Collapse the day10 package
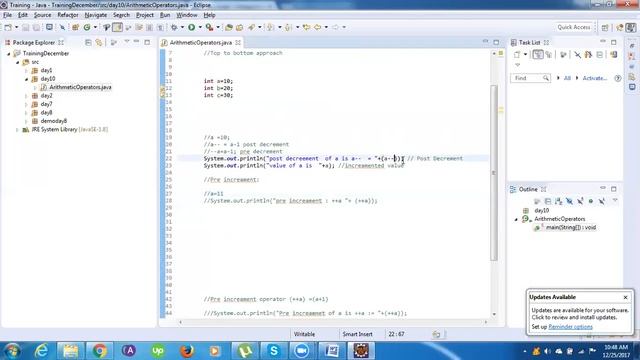 pyautogui.click(x=27, y=79)
